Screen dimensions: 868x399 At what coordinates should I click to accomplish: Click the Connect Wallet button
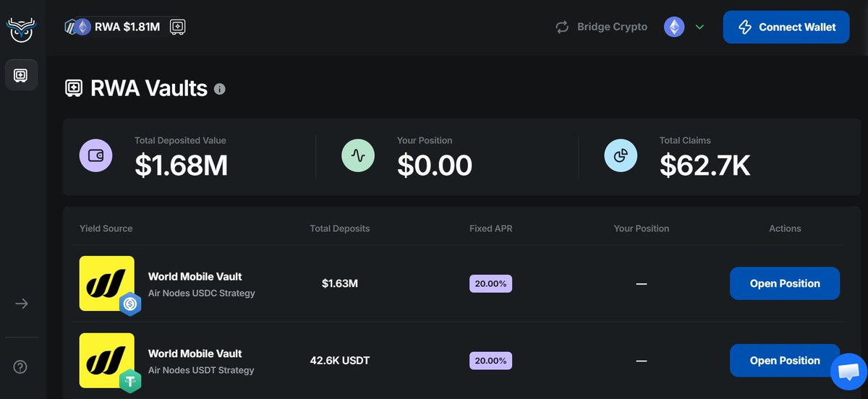coord(786,27)
